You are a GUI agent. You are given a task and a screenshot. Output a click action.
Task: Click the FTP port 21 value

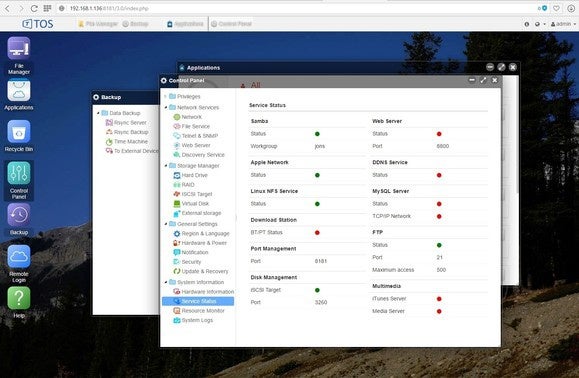[439, 257]
